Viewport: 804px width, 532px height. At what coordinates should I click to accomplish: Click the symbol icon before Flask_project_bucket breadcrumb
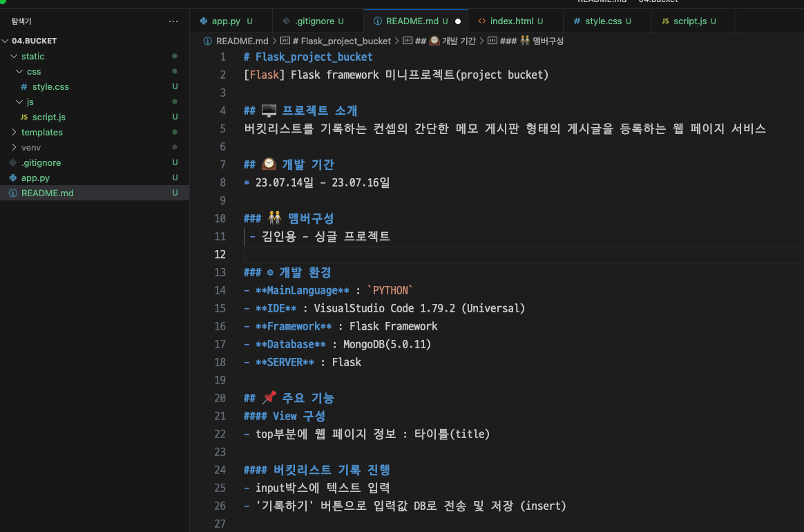point(285,41)
